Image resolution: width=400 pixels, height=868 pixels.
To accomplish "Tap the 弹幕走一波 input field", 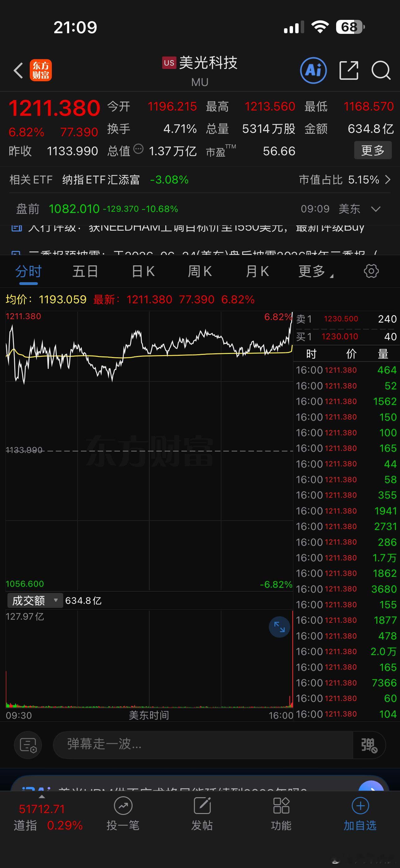I will (203, 745).
